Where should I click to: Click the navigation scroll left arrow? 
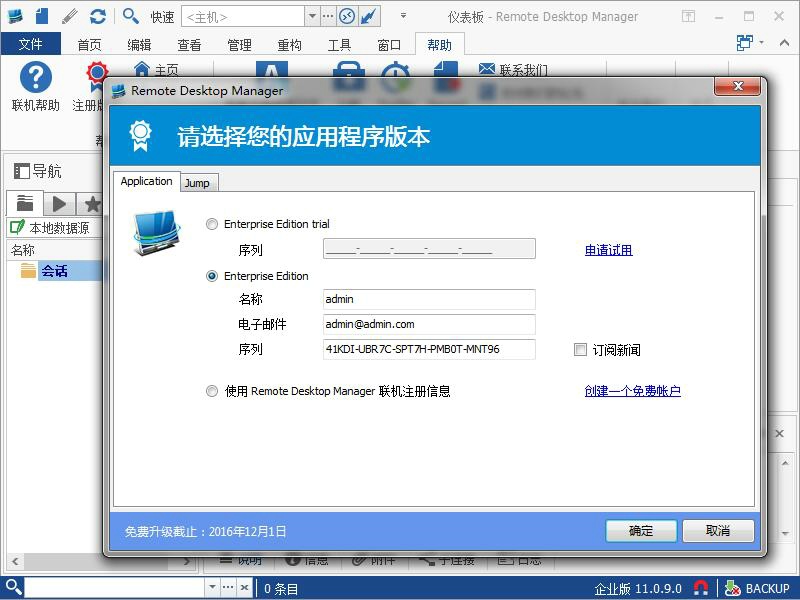click(15, 561)
